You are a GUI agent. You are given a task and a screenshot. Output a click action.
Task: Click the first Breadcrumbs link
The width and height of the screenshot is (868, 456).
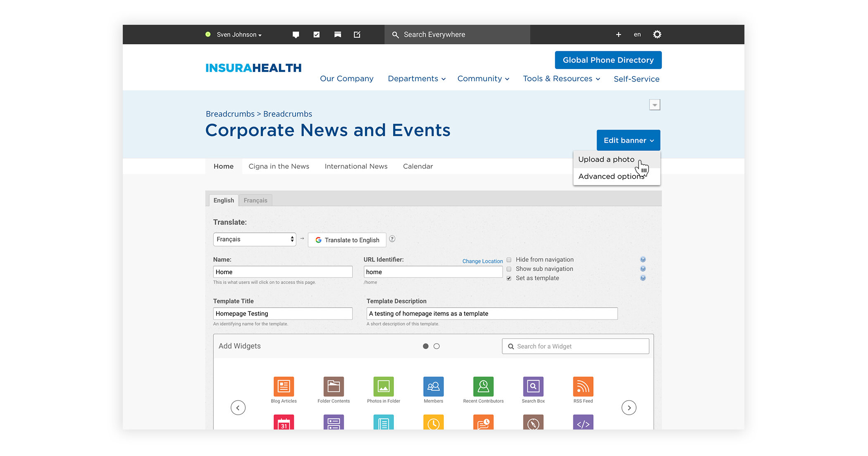point(230,114)
